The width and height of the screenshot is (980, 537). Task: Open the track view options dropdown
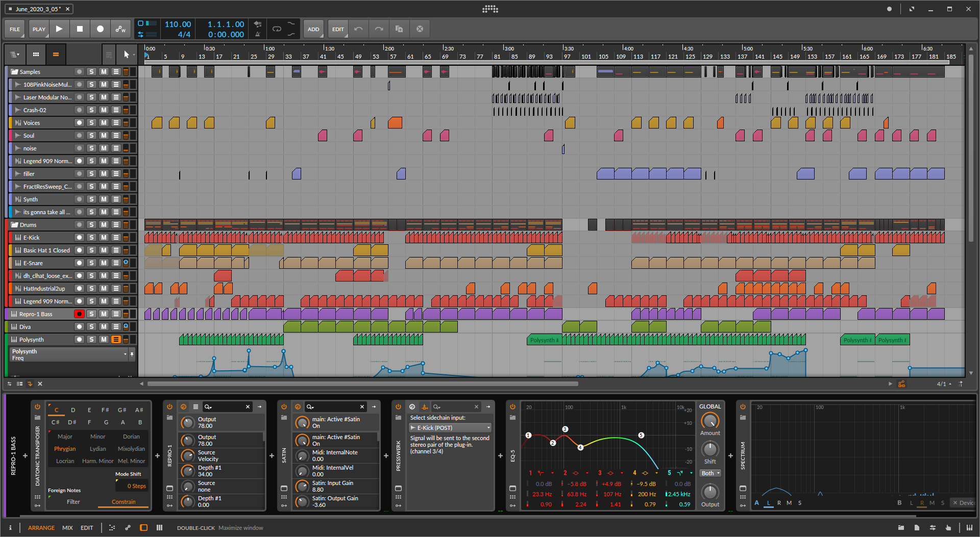(x=15, y=54)
